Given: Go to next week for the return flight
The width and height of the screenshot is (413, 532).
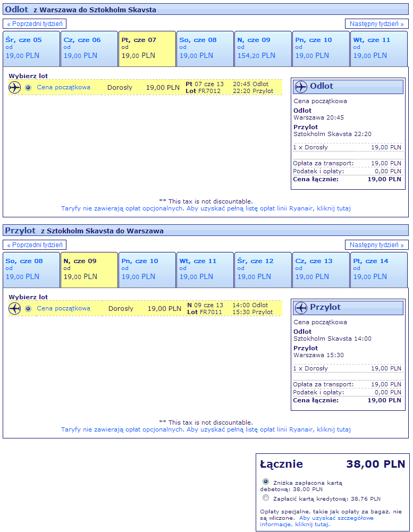Looking at the screenshot, I should pyautogui.click(x=377, y=245).
